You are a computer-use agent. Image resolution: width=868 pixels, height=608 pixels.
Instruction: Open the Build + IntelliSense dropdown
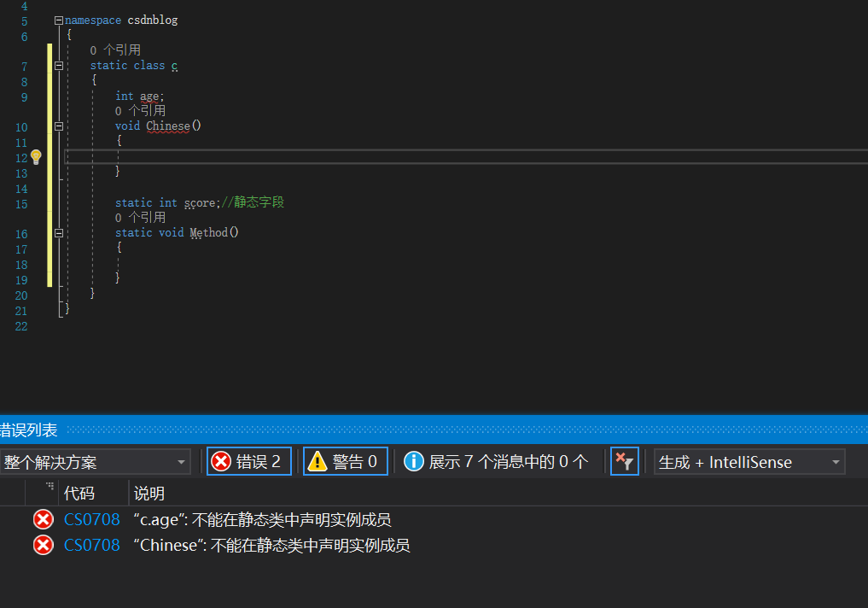click(x=749, y=462)
